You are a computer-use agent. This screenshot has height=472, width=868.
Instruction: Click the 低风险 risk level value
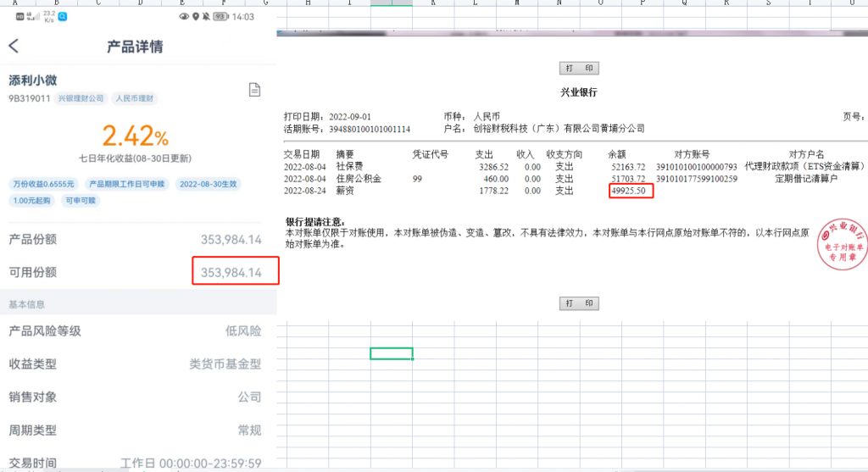click(x=243, y=330)
